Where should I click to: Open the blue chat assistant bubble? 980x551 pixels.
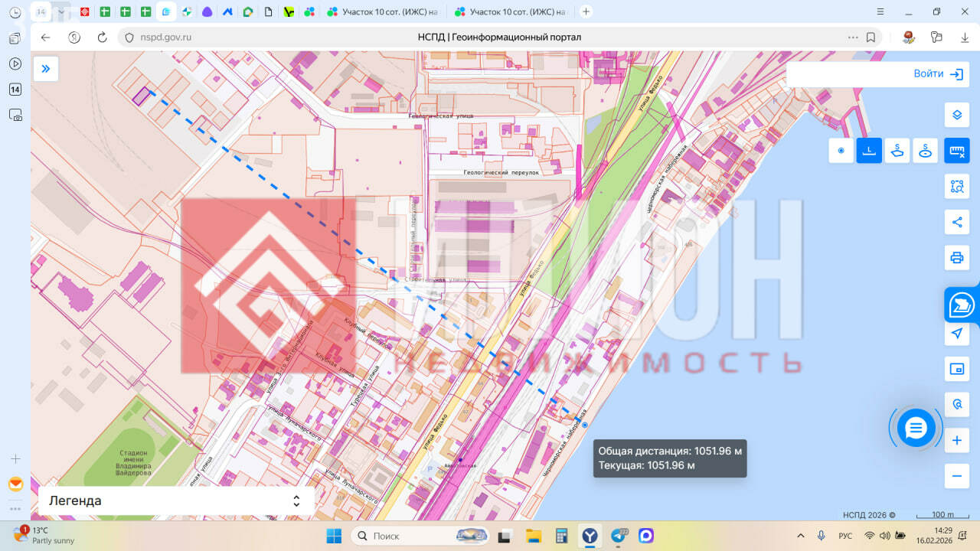[916, 428]
